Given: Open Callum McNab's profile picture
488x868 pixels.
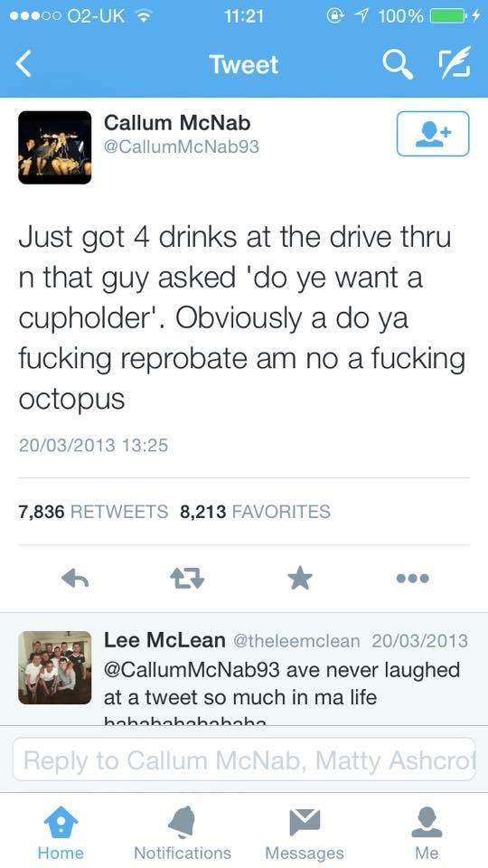Looking at the screenshot, I should [x=55, y=147].
